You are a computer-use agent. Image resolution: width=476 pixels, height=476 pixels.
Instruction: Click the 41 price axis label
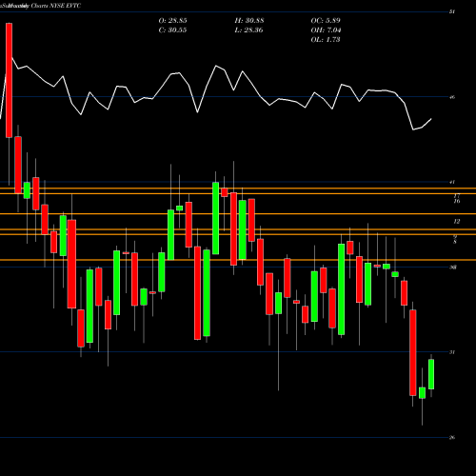pos(452,182)
